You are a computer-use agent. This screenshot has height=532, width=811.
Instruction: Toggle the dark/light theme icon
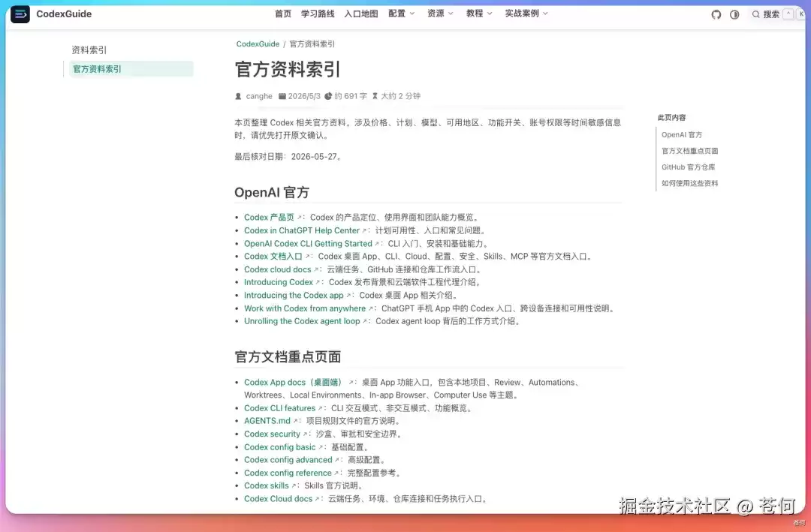(734, 14)
